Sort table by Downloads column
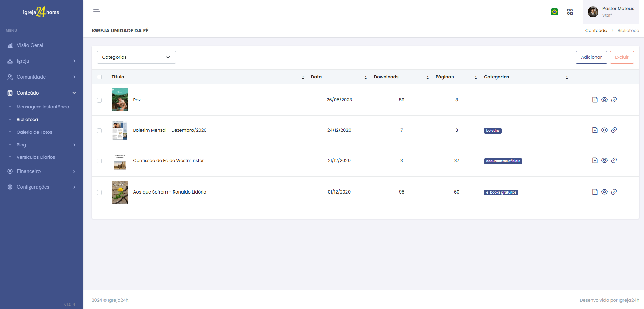The image size is (644, 309). 386,77
